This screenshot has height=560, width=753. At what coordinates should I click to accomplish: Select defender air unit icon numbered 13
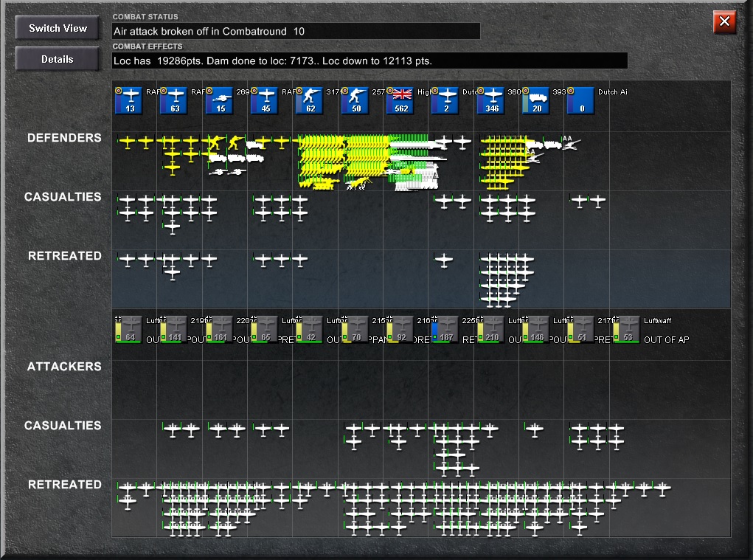pyautogui.click(x=130, y=100)
